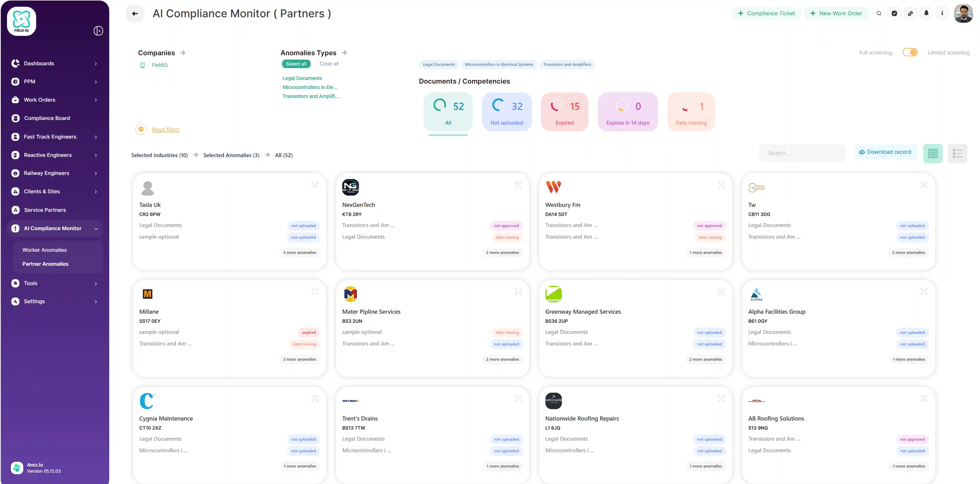Open Worker Anomalies submenu item

[44, 250]
